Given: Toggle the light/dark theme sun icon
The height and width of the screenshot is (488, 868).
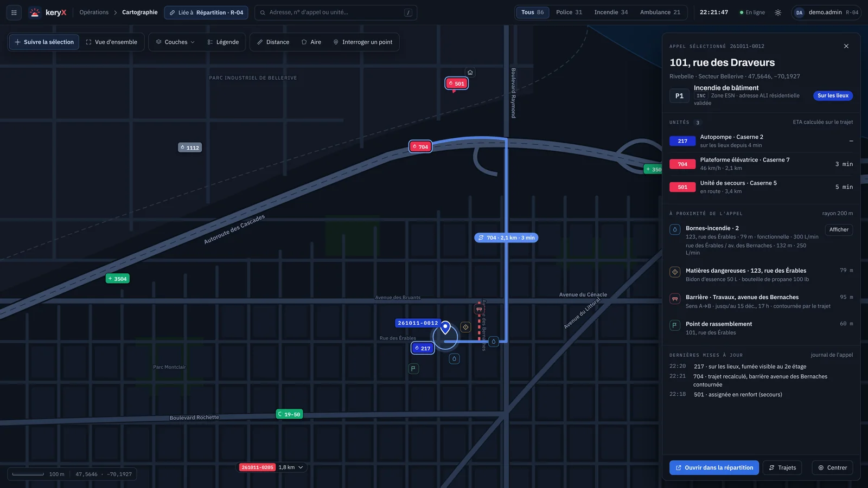Looking at the screenshot, I should click(x=778, y=12).
